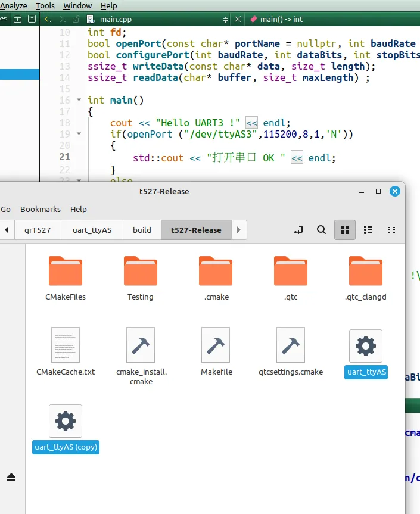Open the Help menu in Qt Creator
420x514 pixels.
click(x=108, y=5)
